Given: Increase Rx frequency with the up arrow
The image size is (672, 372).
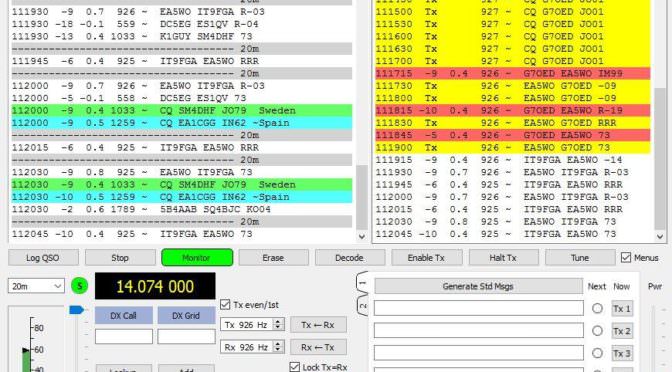Looking at the screenshot, I should point(278,344).
